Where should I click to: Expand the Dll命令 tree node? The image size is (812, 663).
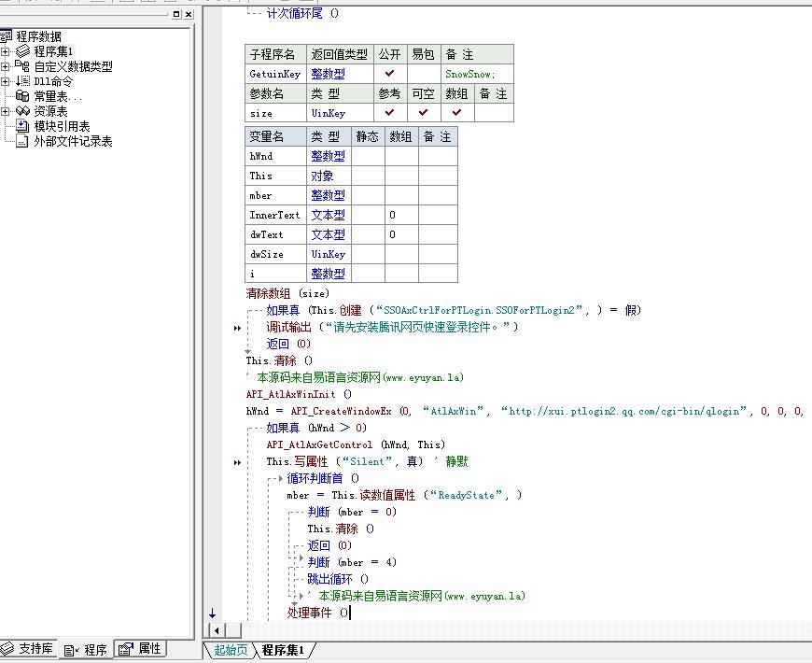tap(6, 81)
